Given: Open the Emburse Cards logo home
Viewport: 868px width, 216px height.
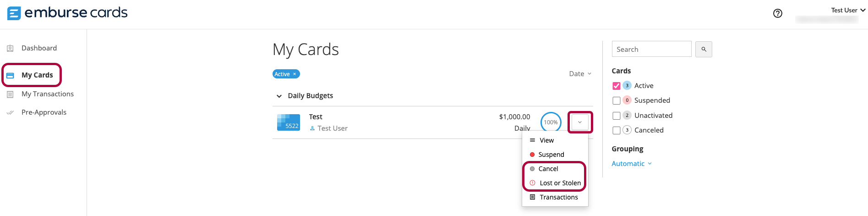Looking at the screenshot, I should pos(67,13).
